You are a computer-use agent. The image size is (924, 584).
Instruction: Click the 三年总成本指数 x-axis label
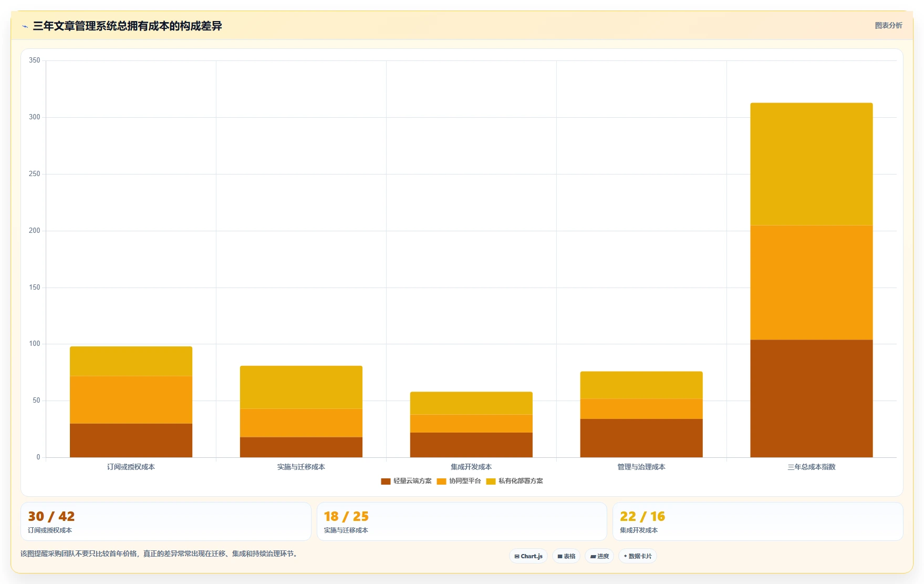point(812,467)
